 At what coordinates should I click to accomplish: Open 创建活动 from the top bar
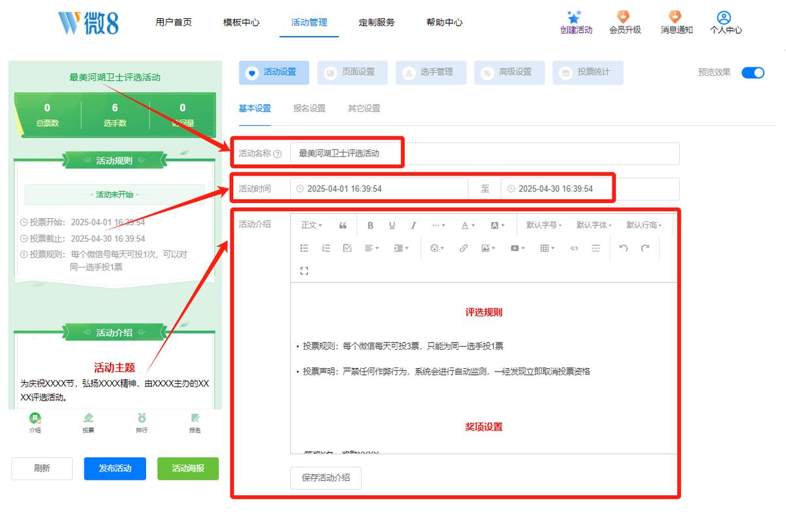(576, 22)
